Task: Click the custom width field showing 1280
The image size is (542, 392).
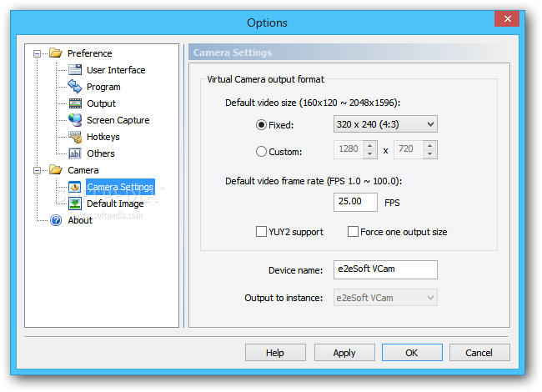Action: click(349, 149)
